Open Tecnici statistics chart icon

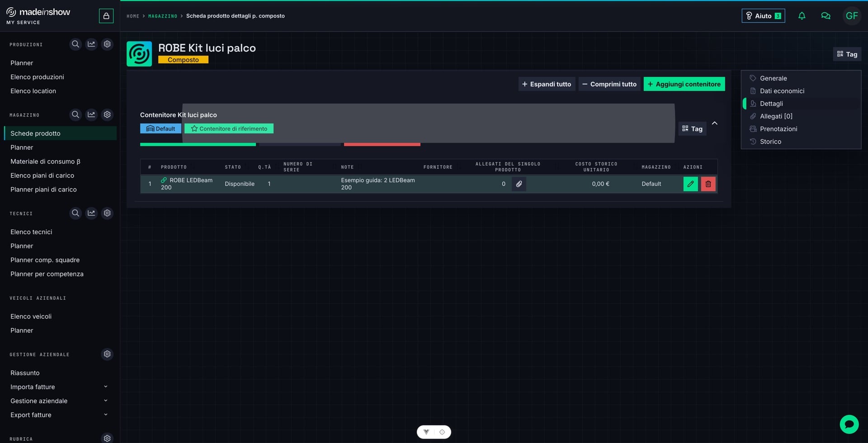click(x=91, y=213)
